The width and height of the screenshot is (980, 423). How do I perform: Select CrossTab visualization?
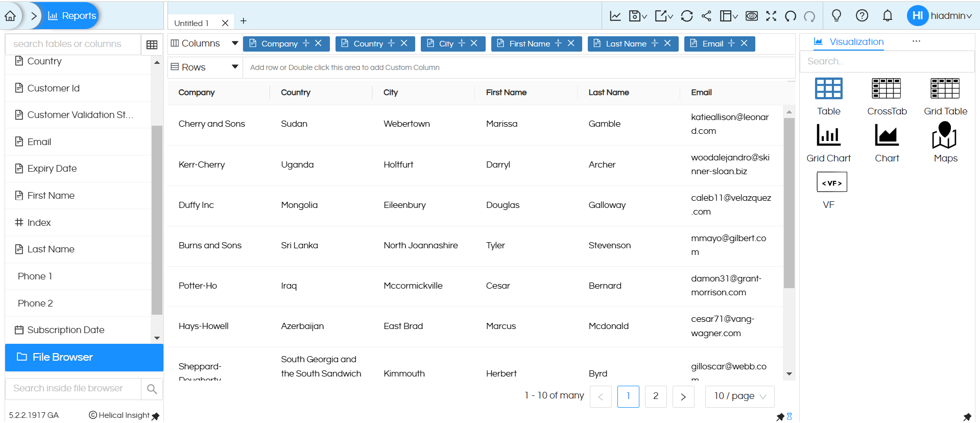point(887,97)
